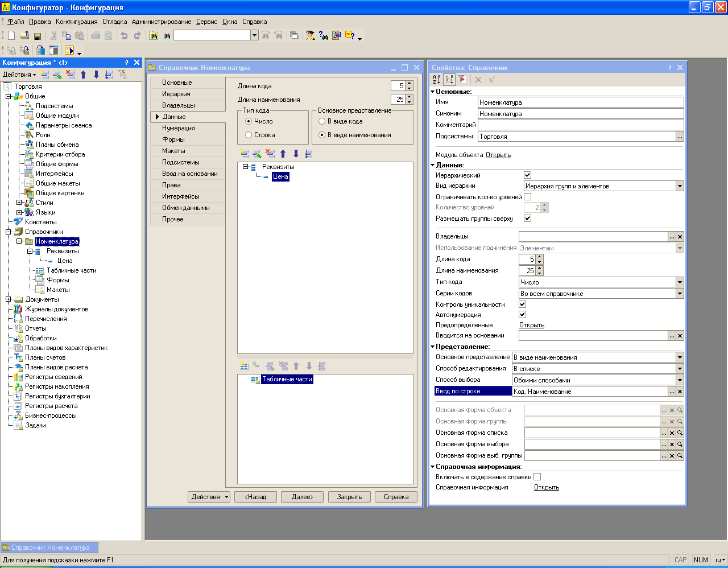
Task: Click the update database configuration icon
Action: click(x=40, y=50)
